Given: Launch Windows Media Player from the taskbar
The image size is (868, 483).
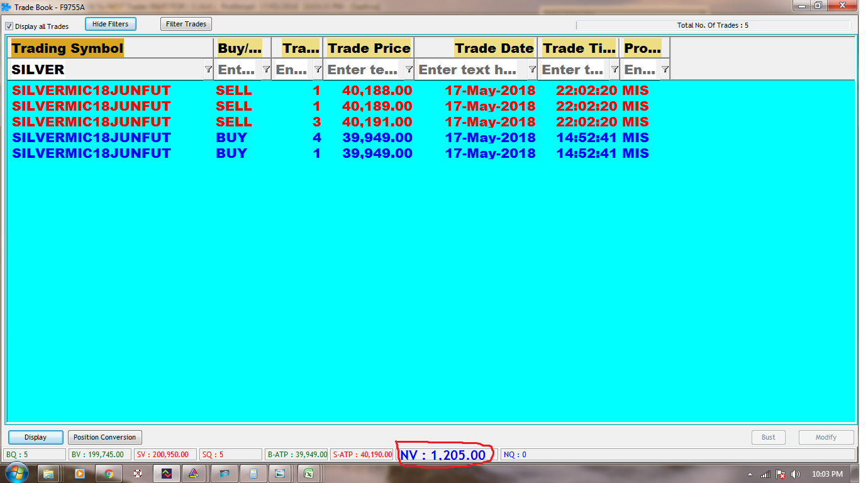Looking at the screenshot, I should click(80, 474).
